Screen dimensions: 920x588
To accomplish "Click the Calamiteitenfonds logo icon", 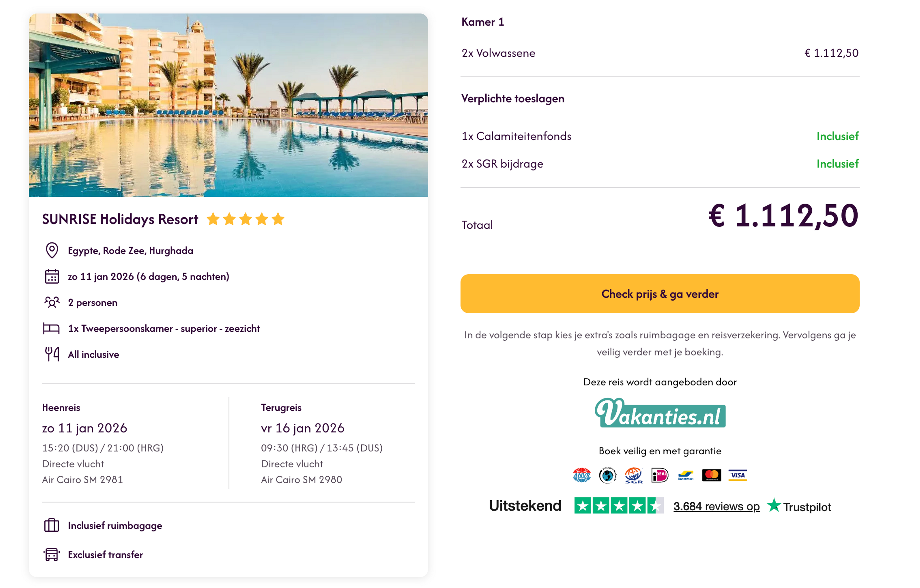I will point(608,475).
